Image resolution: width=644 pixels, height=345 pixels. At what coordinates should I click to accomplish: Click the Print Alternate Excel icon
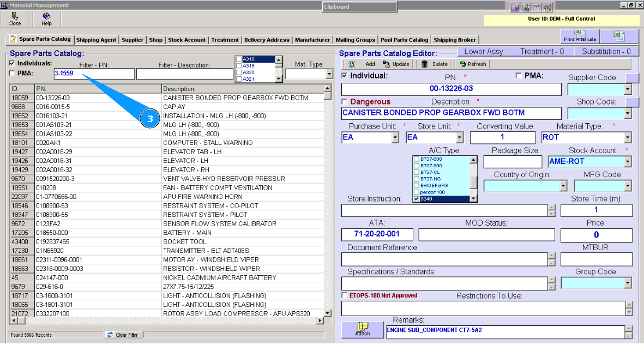tap(580, 34)
